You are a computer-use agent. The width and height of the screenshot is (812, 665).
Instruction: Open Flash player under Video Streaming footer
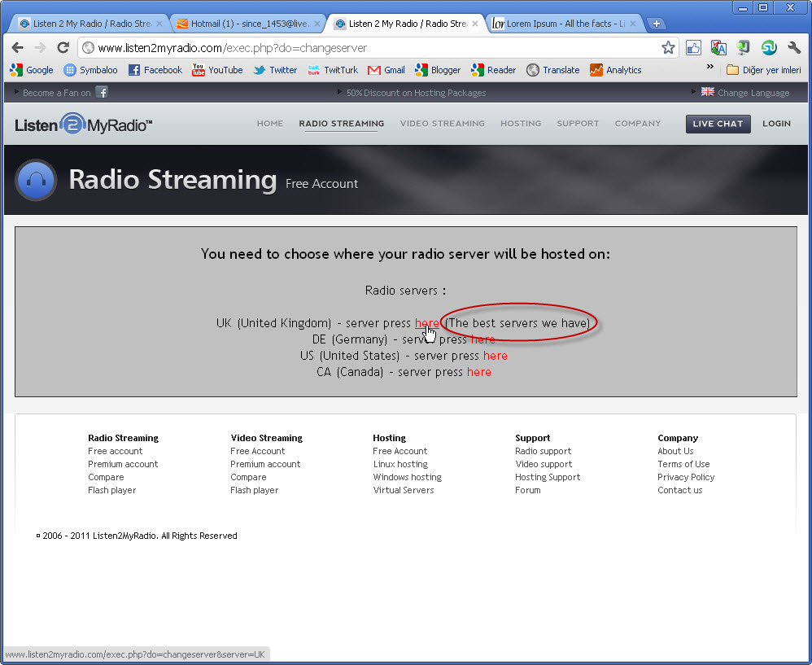tap(255, 490)
